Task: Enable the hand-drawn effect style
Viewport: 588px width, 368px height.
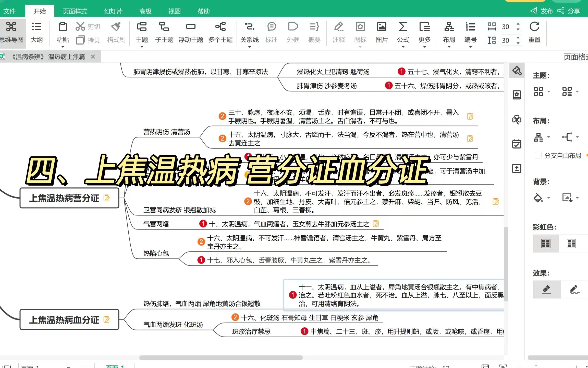Action: [574, 289]
